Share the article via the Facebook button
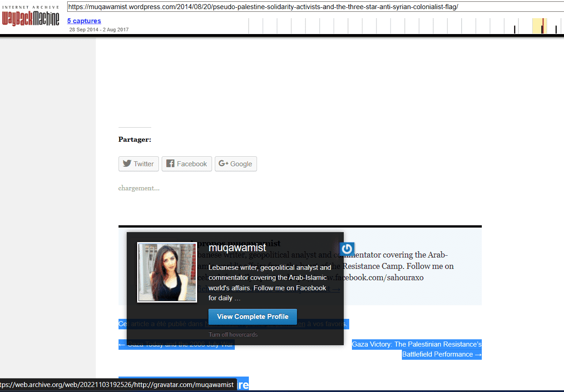Screen dimensions: 564x392 pos(187,164)
